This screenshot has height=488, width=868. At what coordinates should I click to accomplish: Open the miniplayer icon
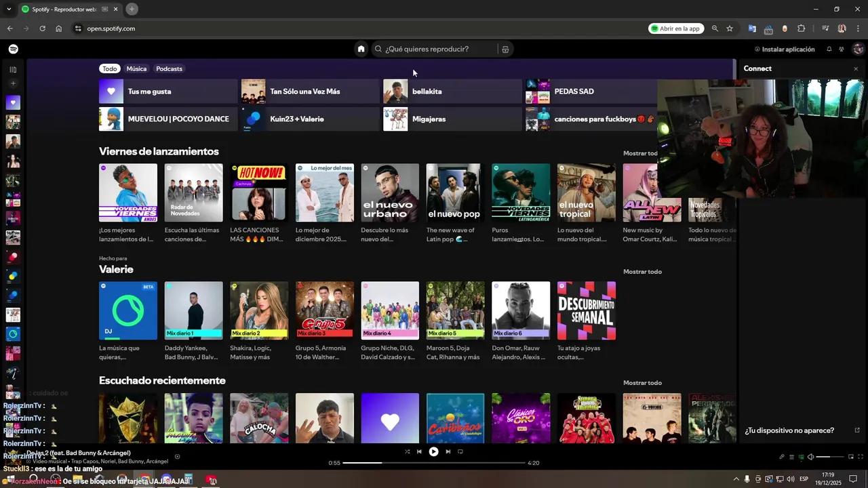[852, 457]
